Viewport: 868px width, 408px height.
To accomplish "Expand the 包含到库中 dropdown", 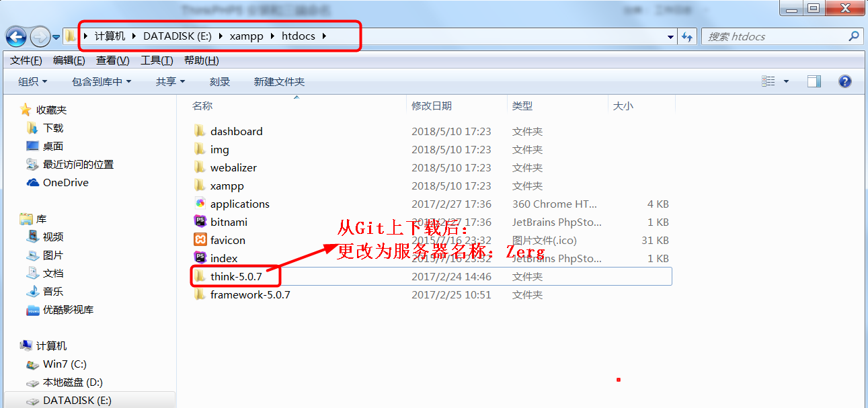I will click(102, 81).
